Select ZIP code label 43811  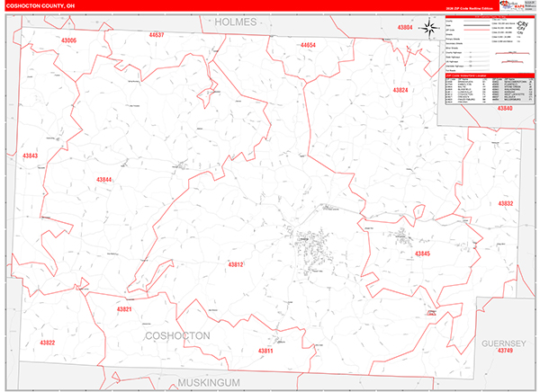[265, 351]
